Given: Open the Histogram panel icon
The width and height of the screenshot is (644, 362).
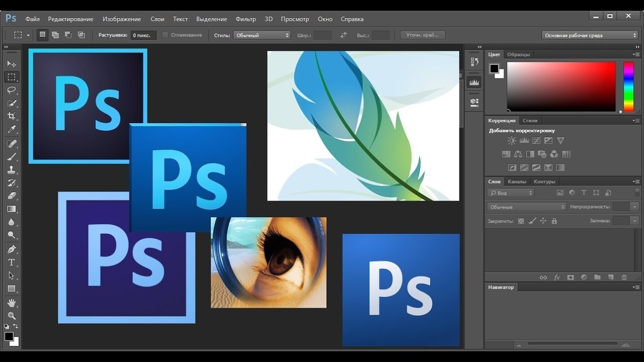Looking at the screenshot, I should [x=474, y=82].
